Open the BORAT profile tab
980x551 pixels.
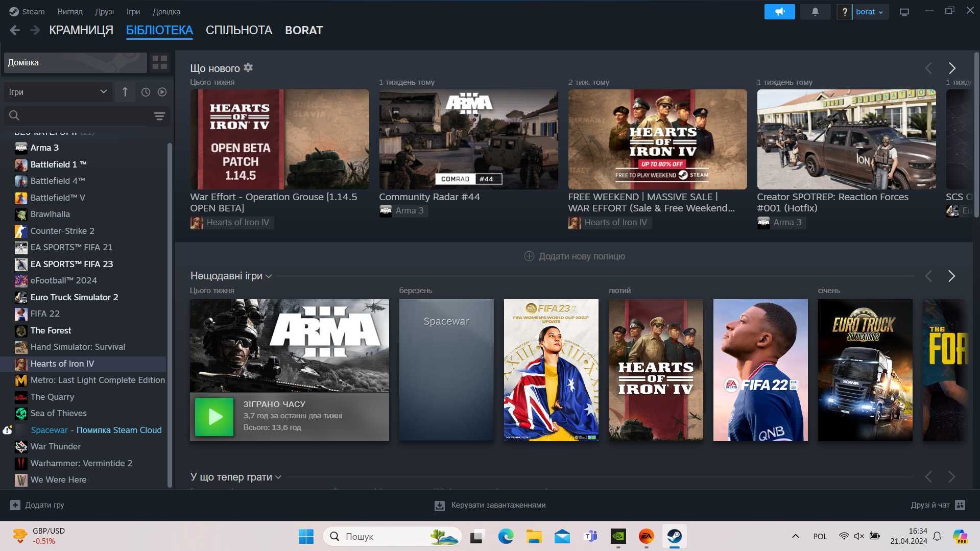[x=304, y=31]
